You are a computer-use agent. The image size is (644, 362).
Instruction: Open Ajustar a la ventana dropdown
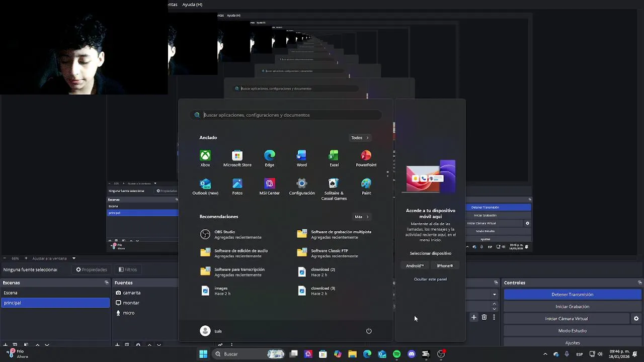(x=53, y=258)
